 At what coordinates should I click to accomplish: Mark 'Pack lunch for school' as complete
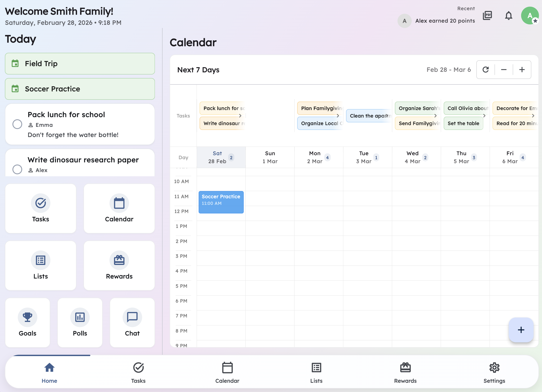coord(17,124)
